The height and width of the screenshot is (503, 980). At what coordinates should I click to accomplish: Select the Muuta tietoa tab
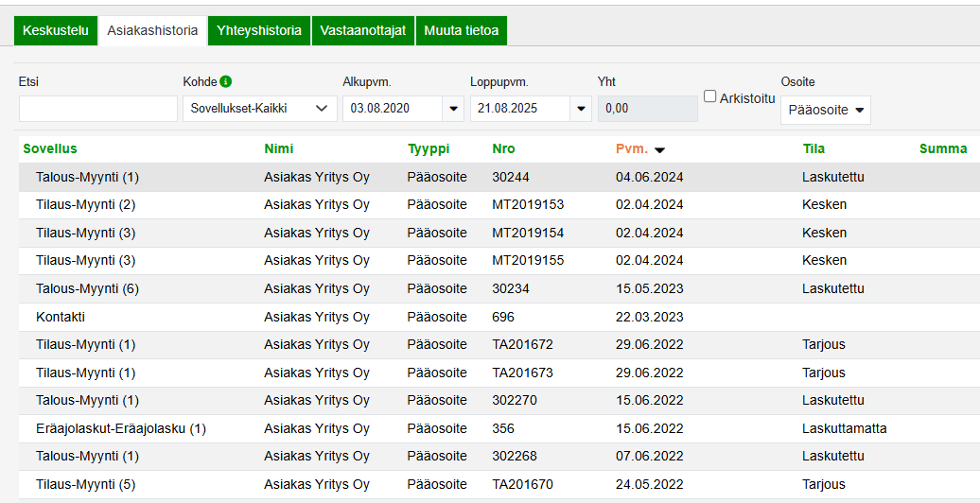click(x=461, y=30)
